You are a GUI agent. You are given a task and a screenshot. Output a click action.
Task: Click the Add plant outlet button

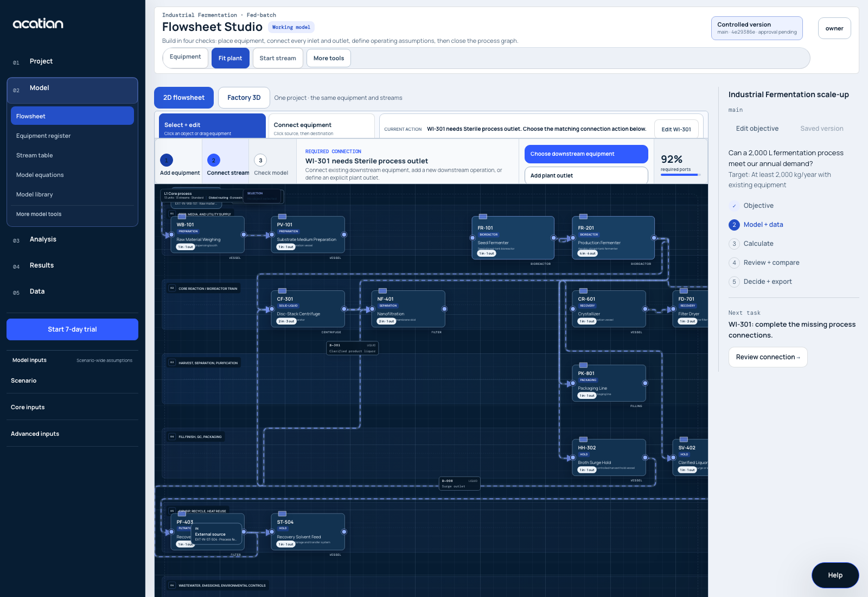586,175
